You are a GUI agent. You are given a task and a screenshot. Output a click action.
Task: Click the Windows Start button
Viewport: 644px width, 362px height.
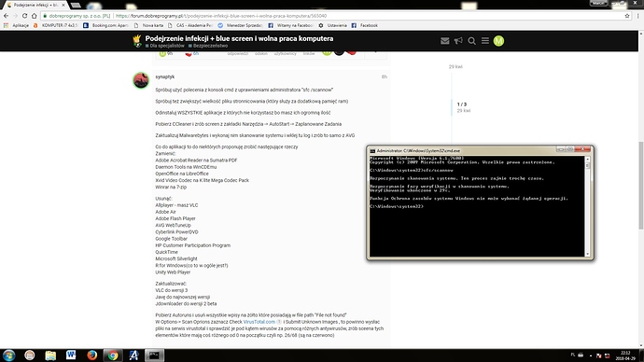[8, 355]
